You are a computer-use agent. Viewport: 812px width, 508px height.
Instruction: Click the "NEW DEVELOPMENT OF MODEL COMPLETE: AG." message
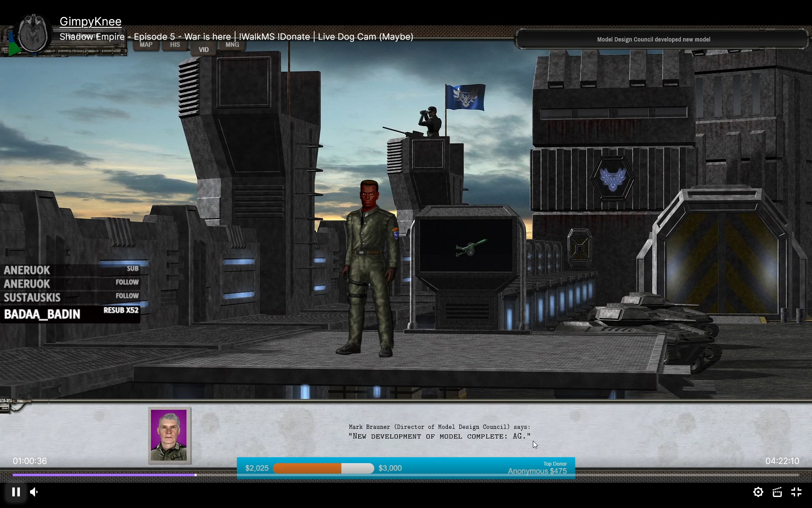pyautogui.click(x=439, y=436)
